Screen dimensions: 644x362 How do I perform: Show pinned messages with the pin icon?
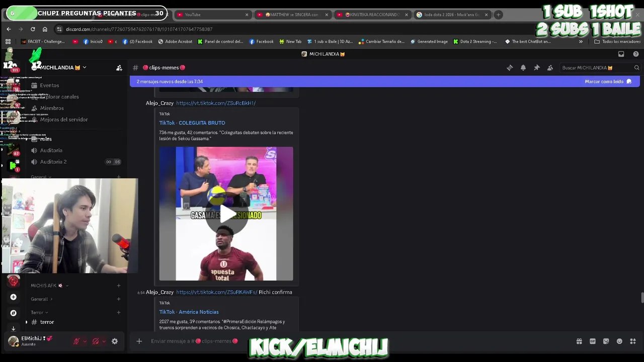click(x=537, y=68)
